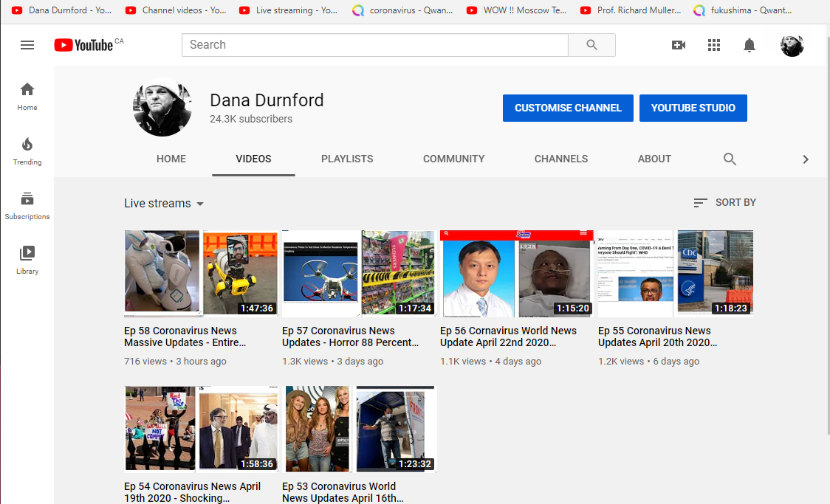Screen dimensions: 830x504
Task: Click '1.2K views • 6 days ago' text
Action: [648, 361]
